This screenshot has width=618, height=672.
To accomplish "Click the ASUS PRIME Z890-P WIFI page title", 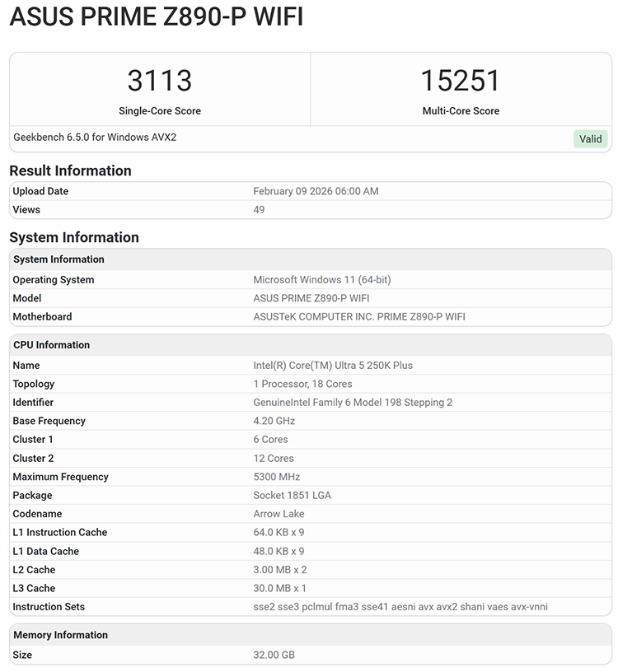I will point(157,16).
